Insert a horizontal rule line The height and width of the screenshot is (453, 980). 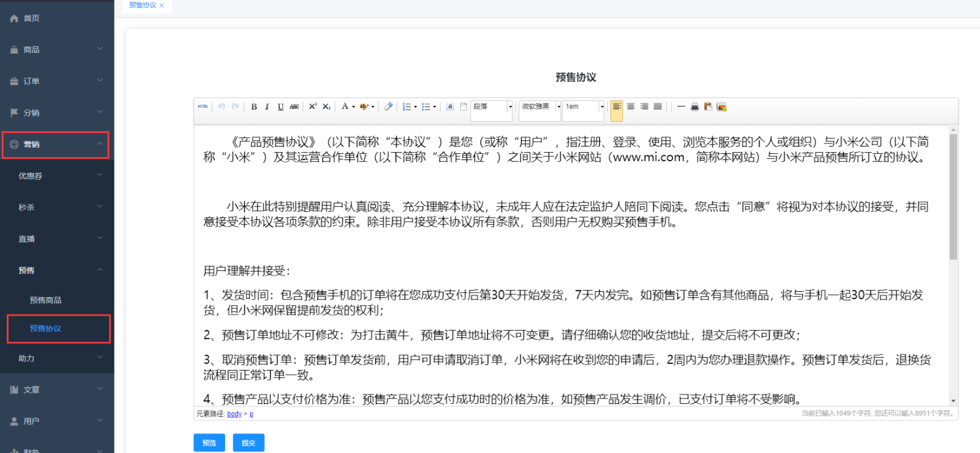click(x=681, y=106)
